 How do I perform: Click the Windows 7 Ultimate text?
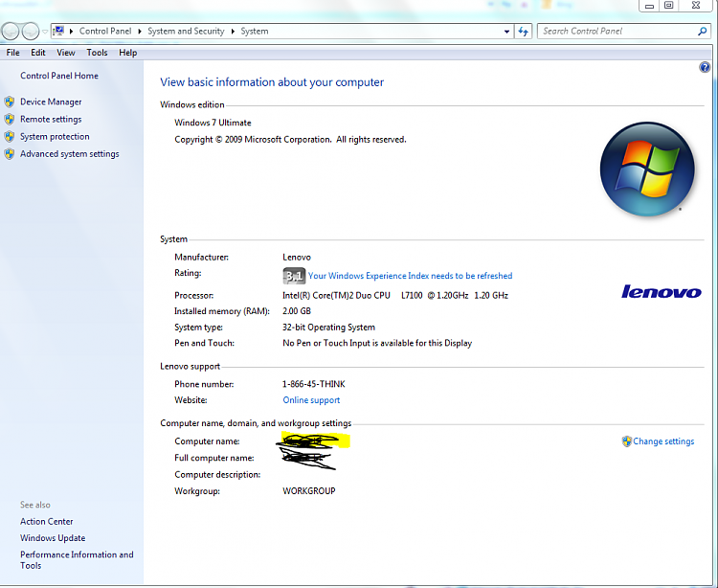click(x=213, y=123)
